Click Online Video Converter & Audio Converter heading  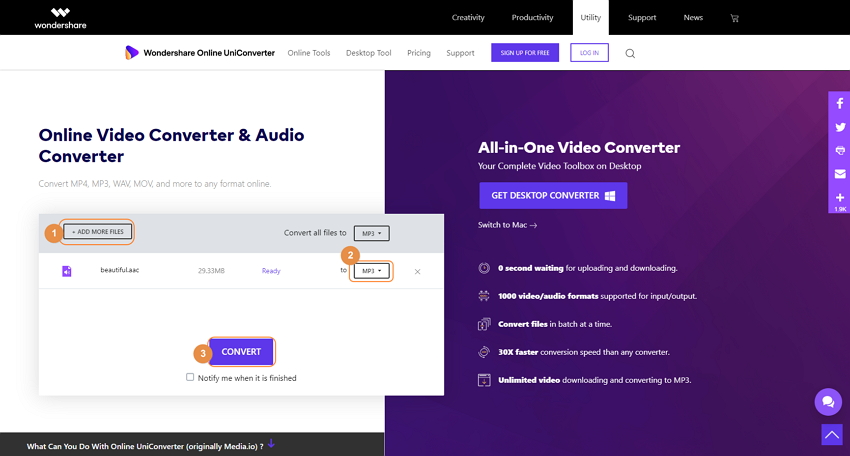171,145
